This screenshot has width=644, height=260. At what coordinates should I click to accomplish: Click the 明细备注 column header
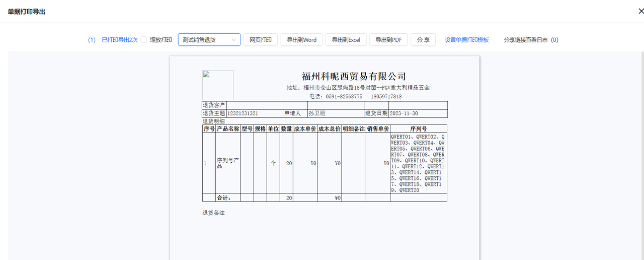tap(354, 129)
